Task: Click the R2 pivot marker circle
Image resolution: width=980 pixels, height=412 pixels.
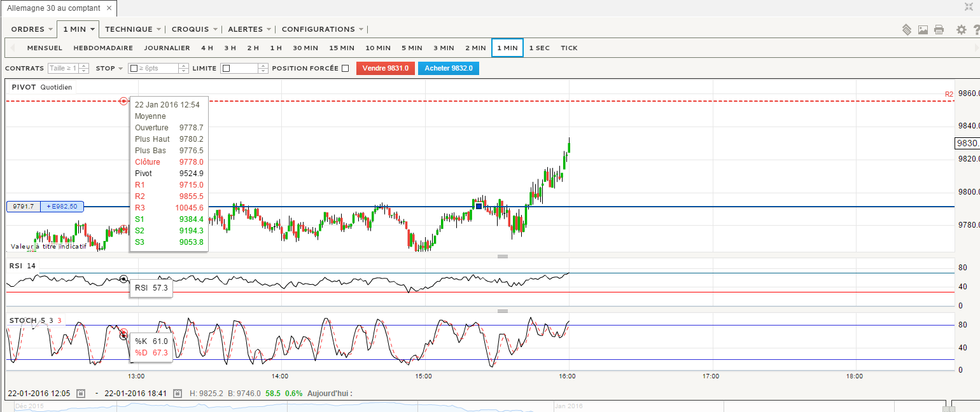Action: [x=123, y=101]
